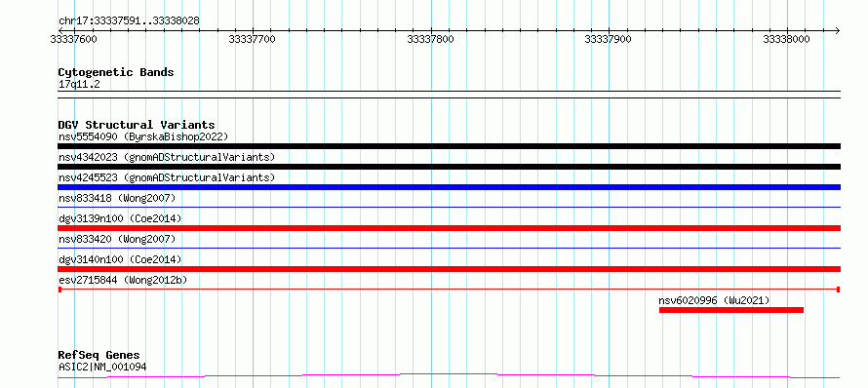Open variant nsv4342023 (gnomADStructuralVariants) label

pos(167,157)
